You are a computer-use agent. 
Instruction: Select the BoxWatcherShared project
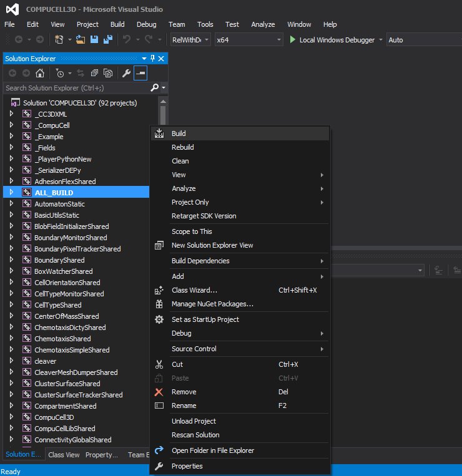tap(63, 271)
